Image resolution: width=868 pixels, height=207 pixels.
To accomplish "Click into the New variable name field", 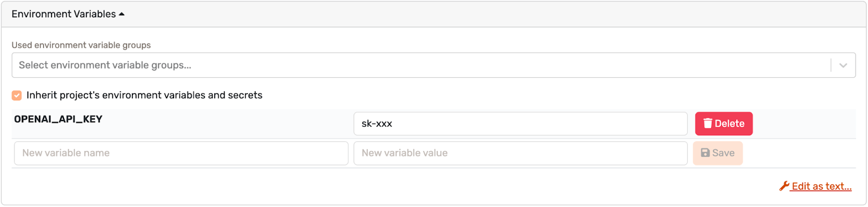I will [181, 153].
